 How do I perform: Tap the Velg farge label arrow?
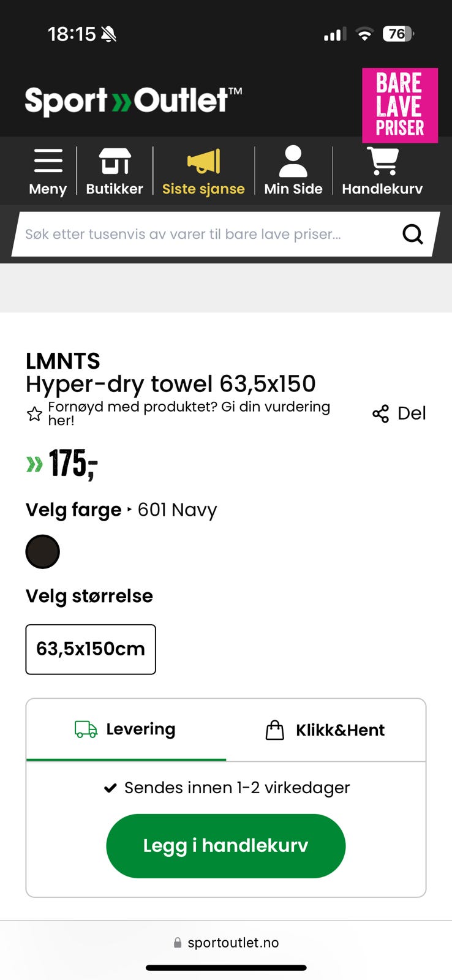tap(129, 510)
